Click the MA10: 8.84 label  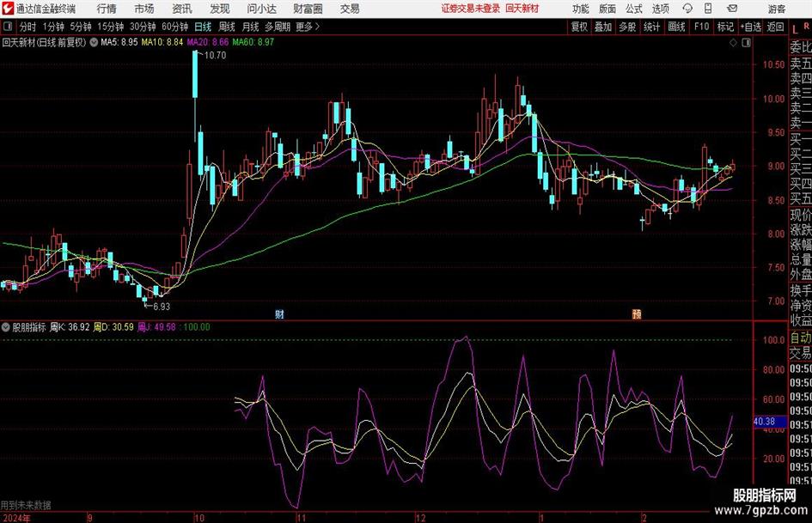point(162,42)
